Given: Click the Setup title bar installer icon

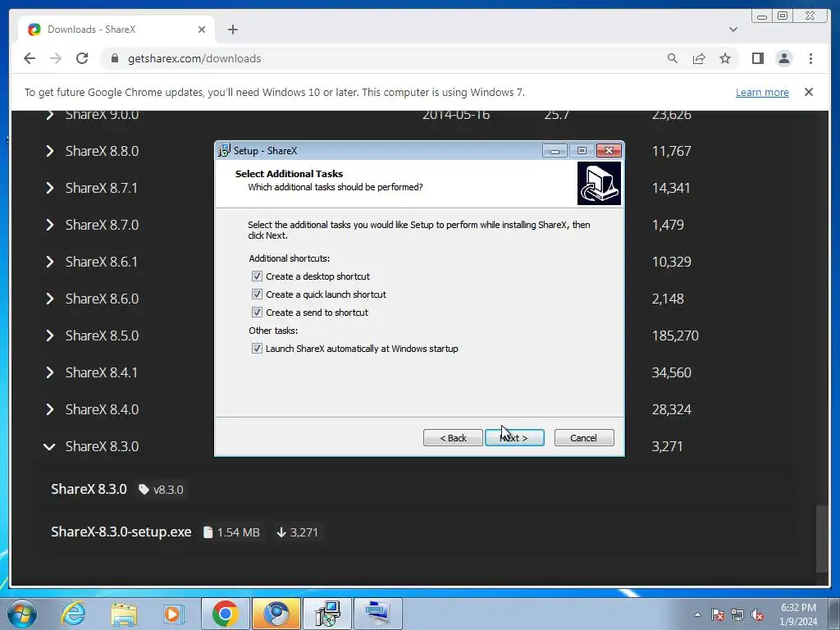Looking at the screenshot, I should 225,151.
